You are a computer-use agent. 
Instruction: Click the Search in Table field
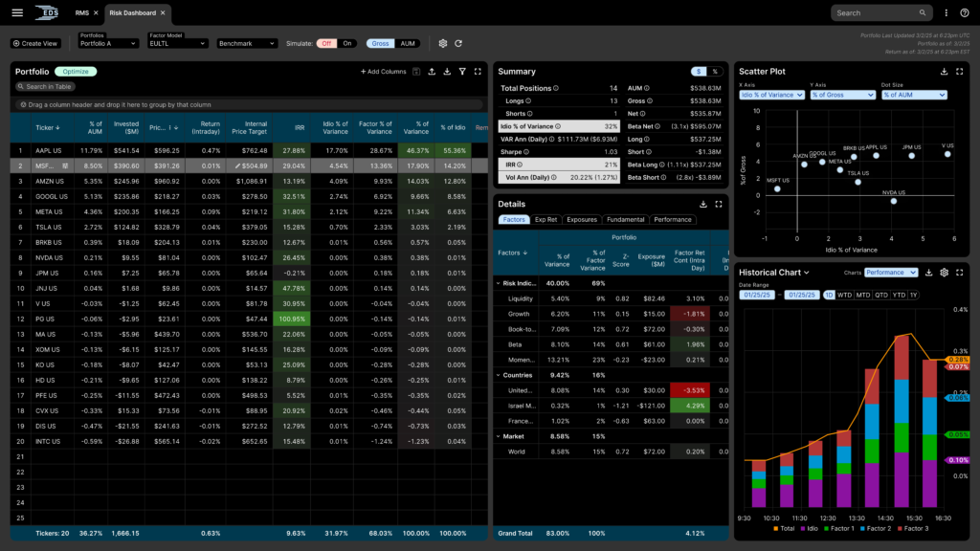tap(44, 86)
